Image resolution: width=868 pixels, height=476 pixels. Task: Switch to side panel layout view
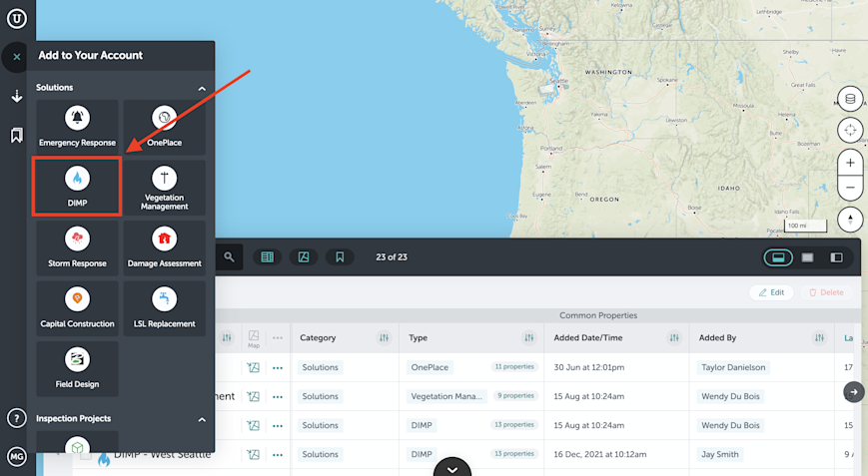click(x=836, y=257)
